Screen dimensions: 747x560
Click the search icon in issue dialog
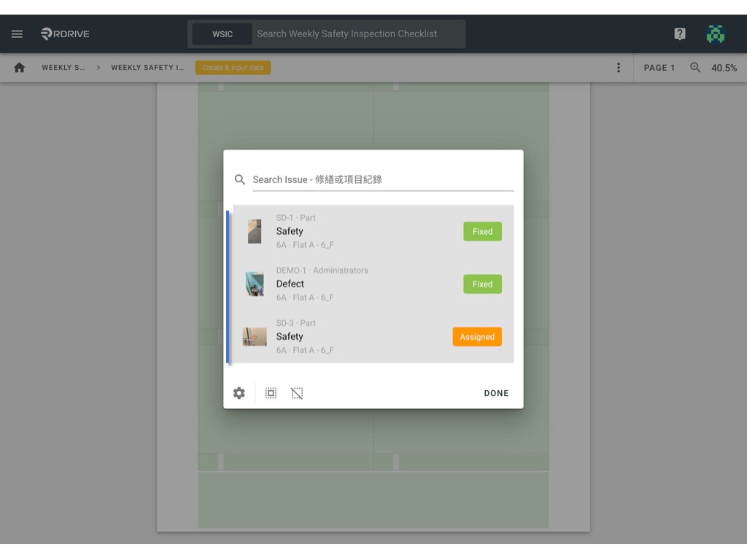pyautogui.click(x=240, y=179)
